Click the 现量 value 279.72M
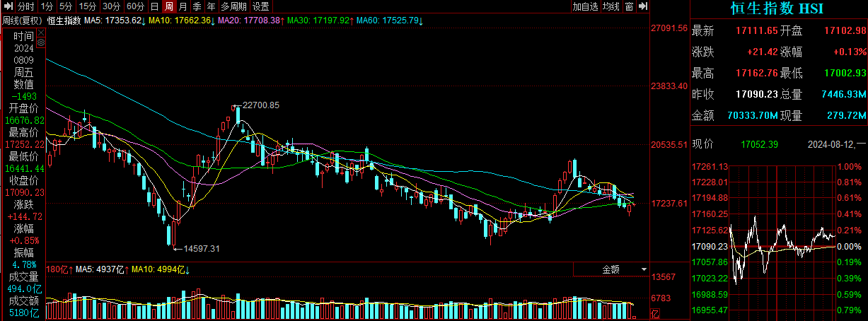 coord(847,115)
